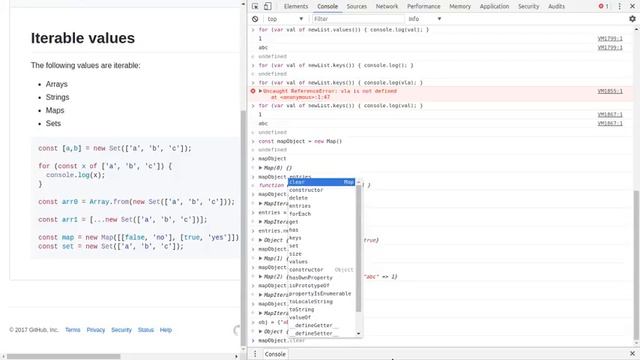Click the 'Arrays' list item
The height and width of the screenshot is (360, 640).
pyautogui.click(x=57, y=84)
